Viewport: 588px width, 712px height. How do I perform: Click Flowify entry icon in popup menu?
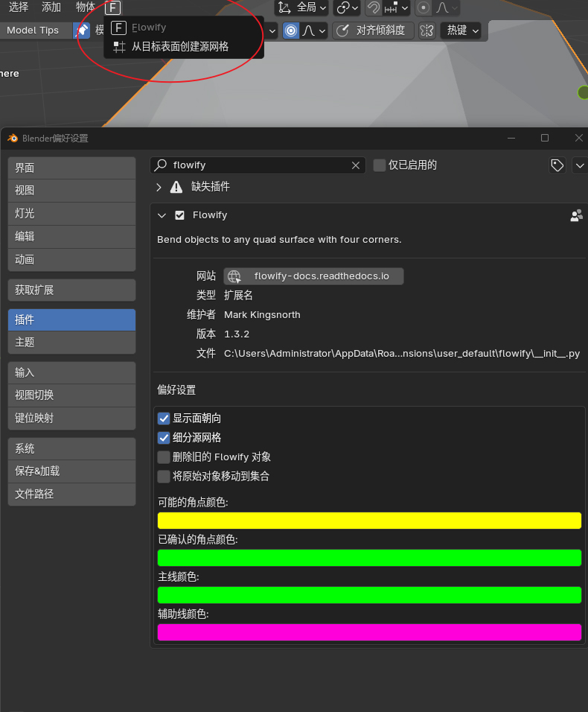click(119, 28)
